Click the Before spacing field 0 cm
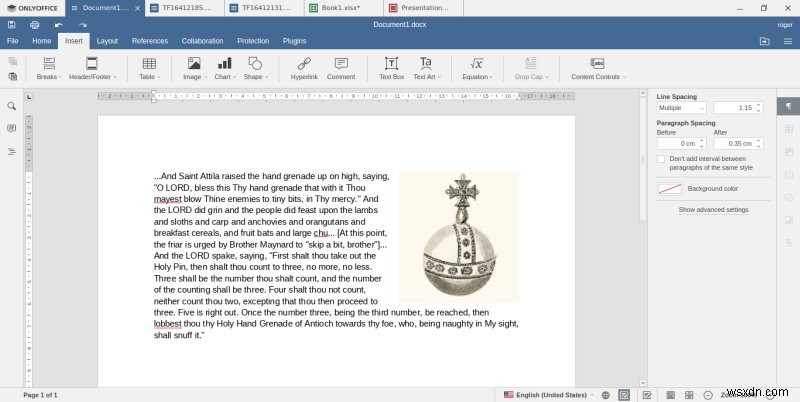800x402 pixels. [x=681, y=143]
